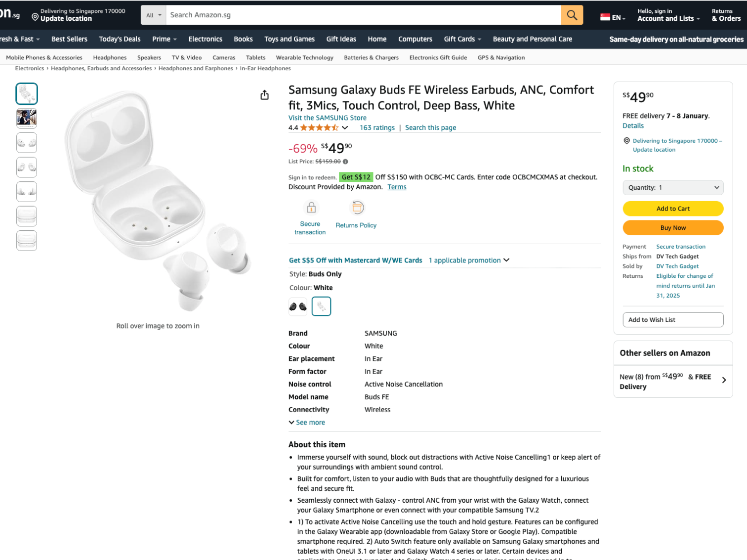
Task: Click the Returns Policy box icon
Action: [x=357, y=208]
